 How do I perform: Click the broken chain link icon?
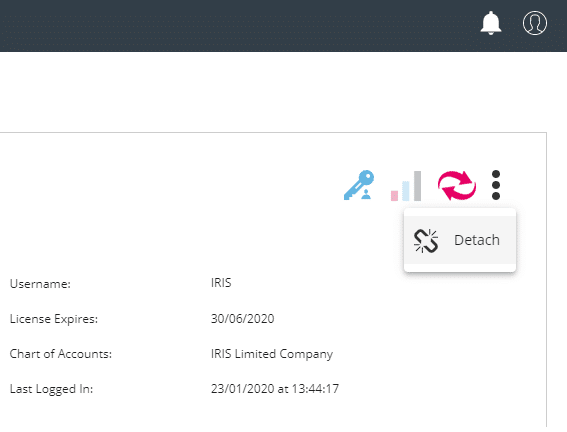(x=426, y=240)
